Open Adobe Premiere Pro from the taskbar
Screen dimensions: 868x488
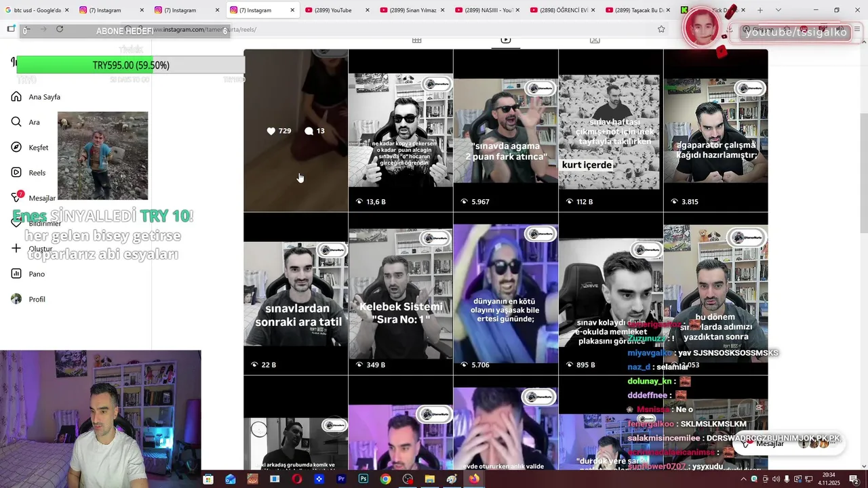(x=341, y=479)
